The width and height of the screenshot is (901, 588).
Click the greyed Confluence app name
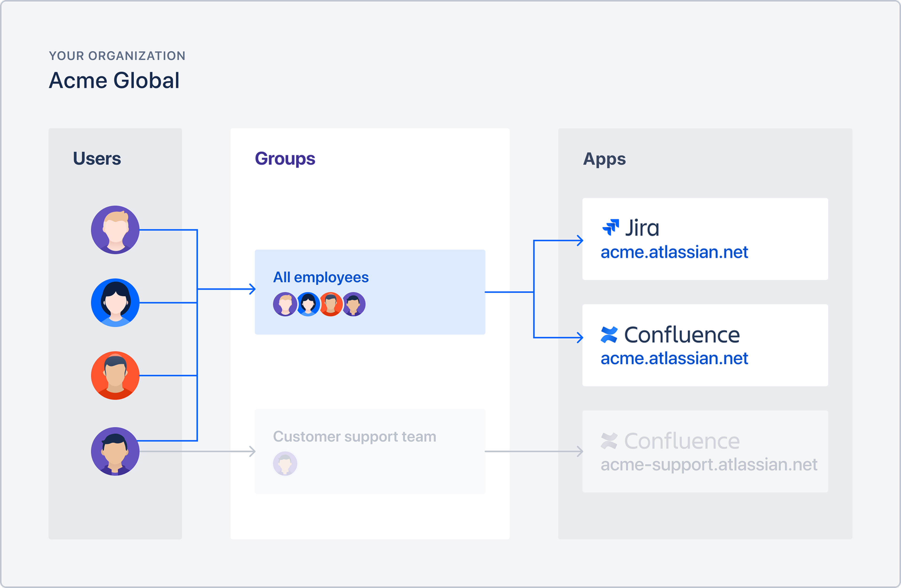[682, 441]
